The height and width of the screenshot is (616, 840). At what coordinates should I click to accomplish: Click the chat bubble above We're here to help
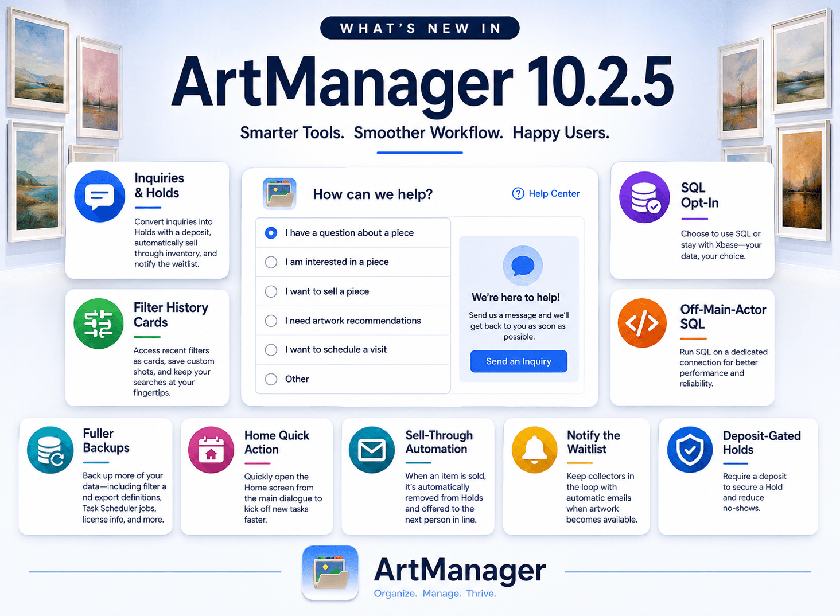[x=523, y=266]
